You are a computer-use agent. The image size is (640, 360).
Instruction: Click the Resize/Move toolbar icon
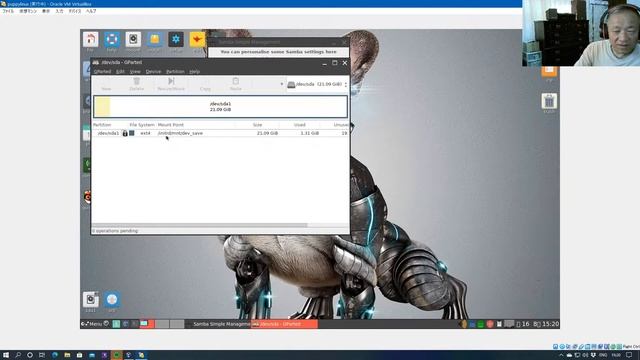(171, 81)
